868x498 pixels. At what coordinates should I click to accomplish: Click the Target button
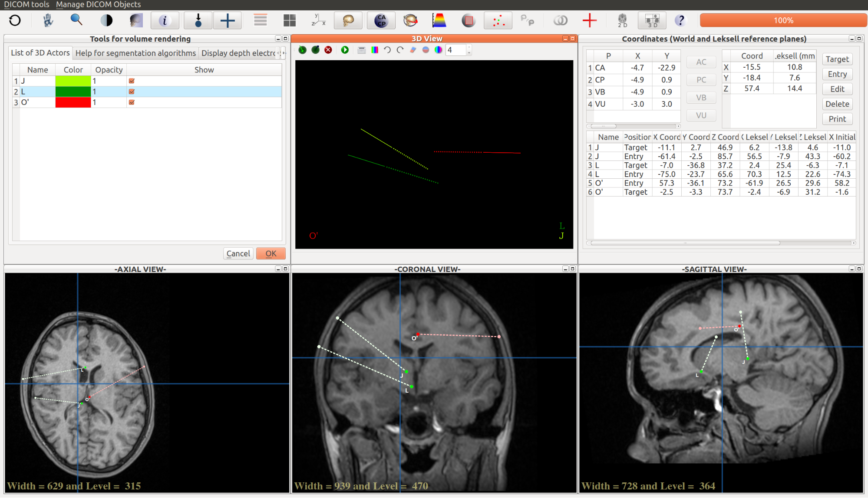point(837,59)
